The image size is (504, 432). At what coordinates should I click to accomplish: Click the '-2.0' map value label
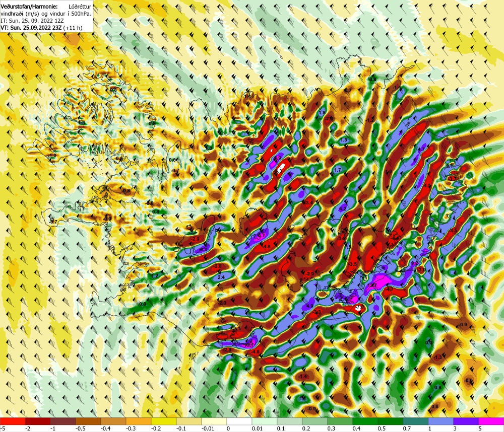pyautogui.click(x=222, y=303)
